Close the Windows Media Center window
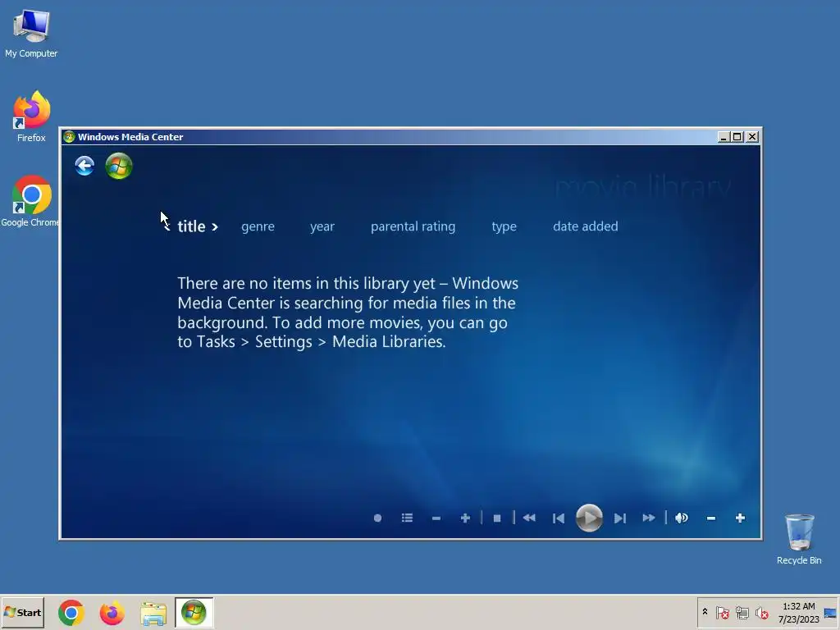Screen dimensions: 840x630 [752, 137]
